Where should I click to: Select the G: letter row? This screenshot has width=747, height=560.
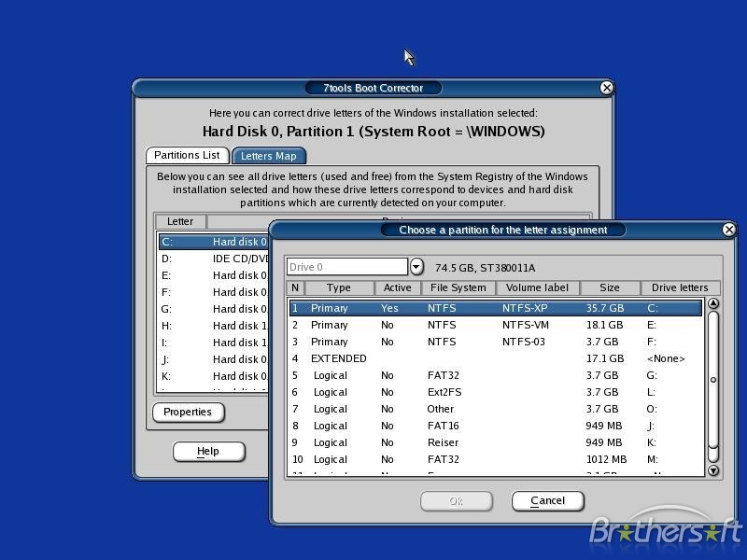[214, 309]
